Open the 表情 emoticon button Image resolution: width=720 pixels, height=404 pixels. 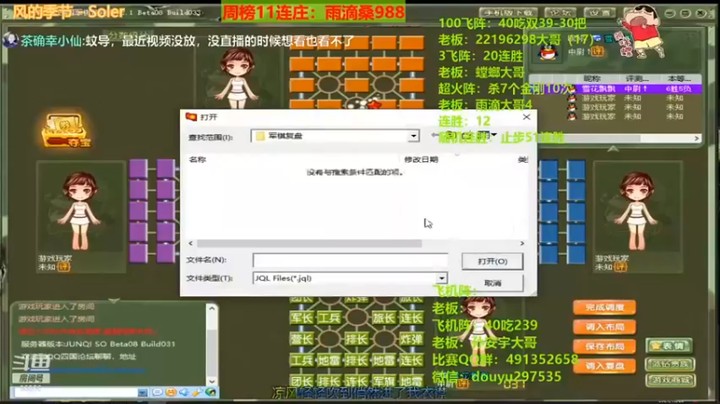click(x=670, y=346)
